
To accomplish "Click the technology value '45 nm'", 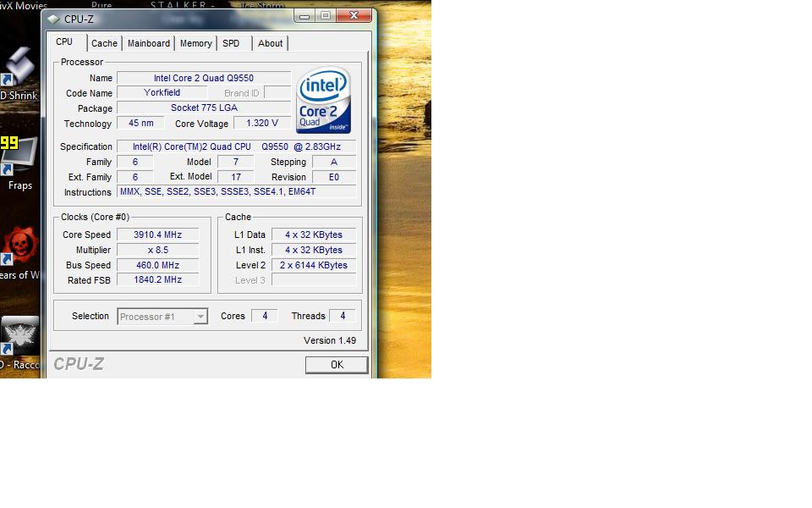I will 141,124.
